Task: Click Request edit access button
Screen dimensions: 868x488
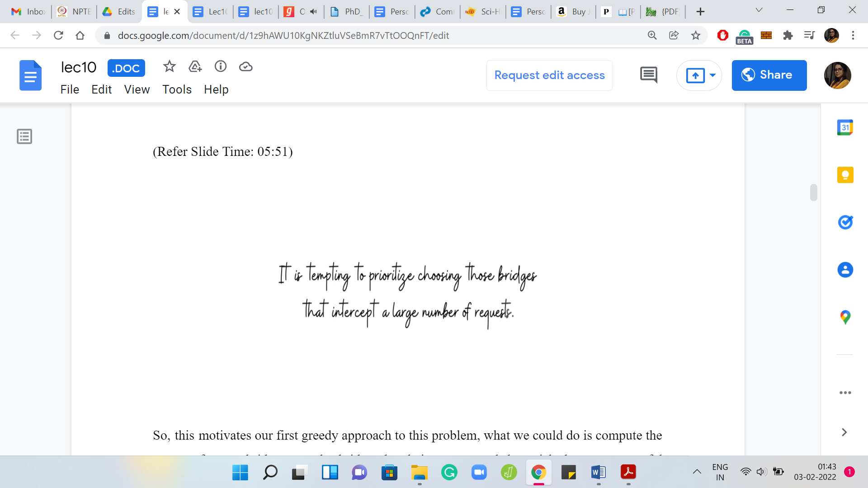Action: [x=549, y=75]
